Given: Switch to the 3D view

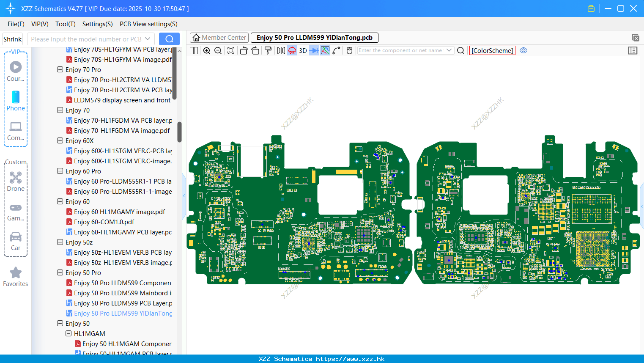Looking at the screenshot, I should pyautogui.click(x=303, y=50).
